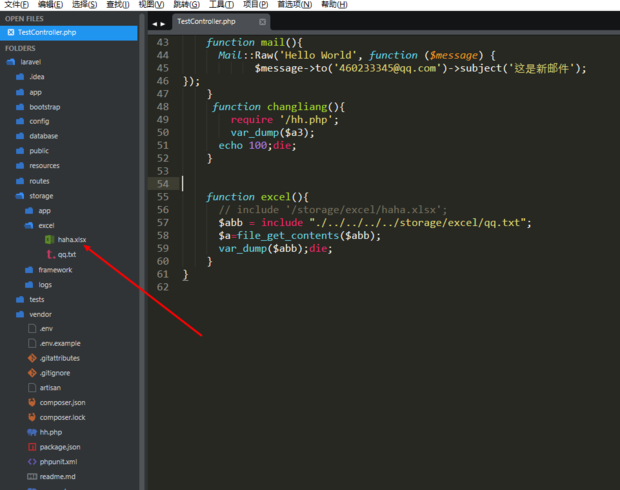
Task: Expand the logs folder icon
Action: pos(29,285)
